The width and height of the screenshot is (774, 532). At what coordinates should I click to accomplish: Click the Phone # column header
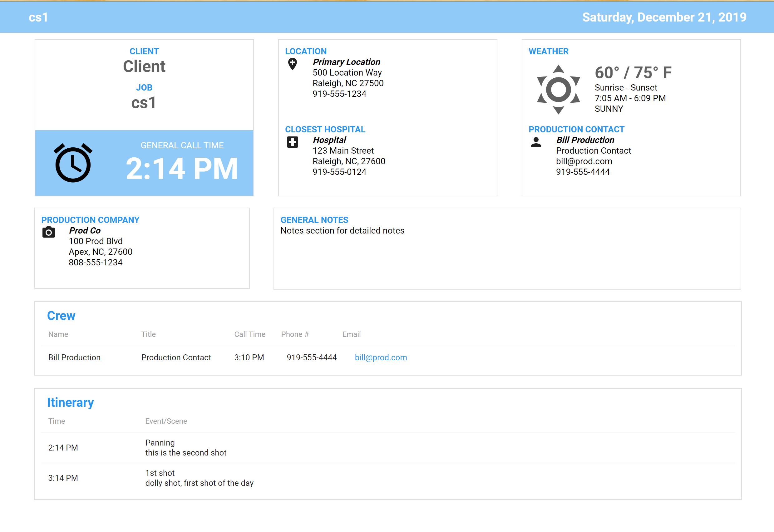click(x=295, y=334)
